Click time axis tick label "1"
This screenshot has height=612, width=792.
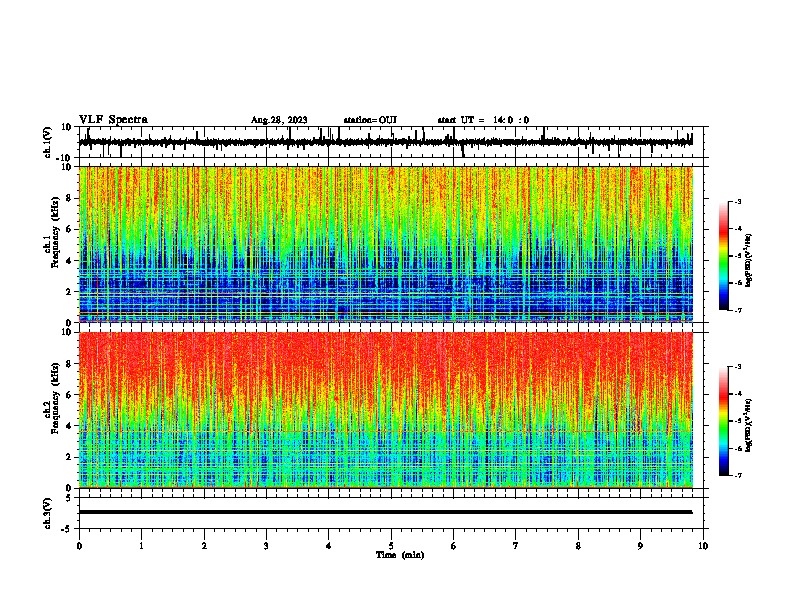click(x=141, y=546)
